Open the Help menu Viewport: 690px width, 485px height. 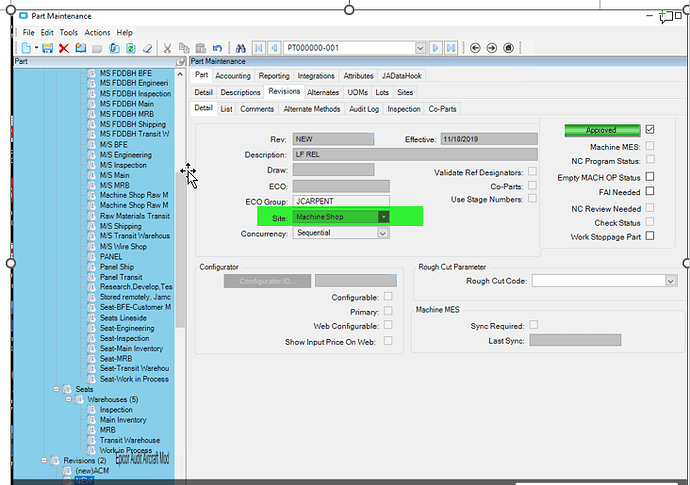coord(125,33)
